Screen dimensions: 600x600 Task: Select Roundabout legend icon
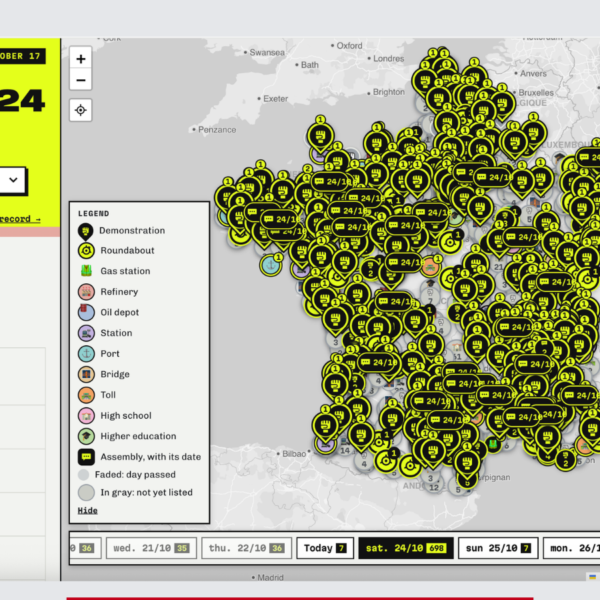[x=86, y=251]
